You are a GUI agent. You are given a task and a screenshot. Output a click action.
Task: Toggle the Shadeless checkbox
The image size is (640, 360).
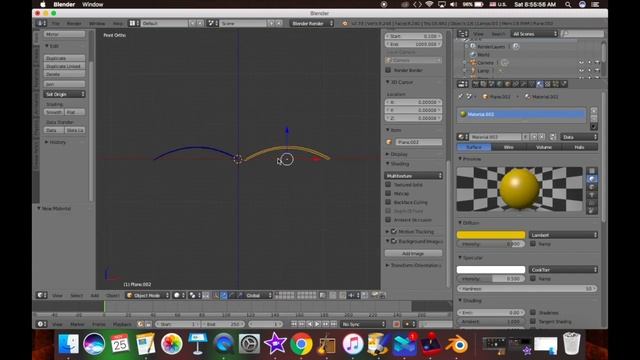pos(533,312)
